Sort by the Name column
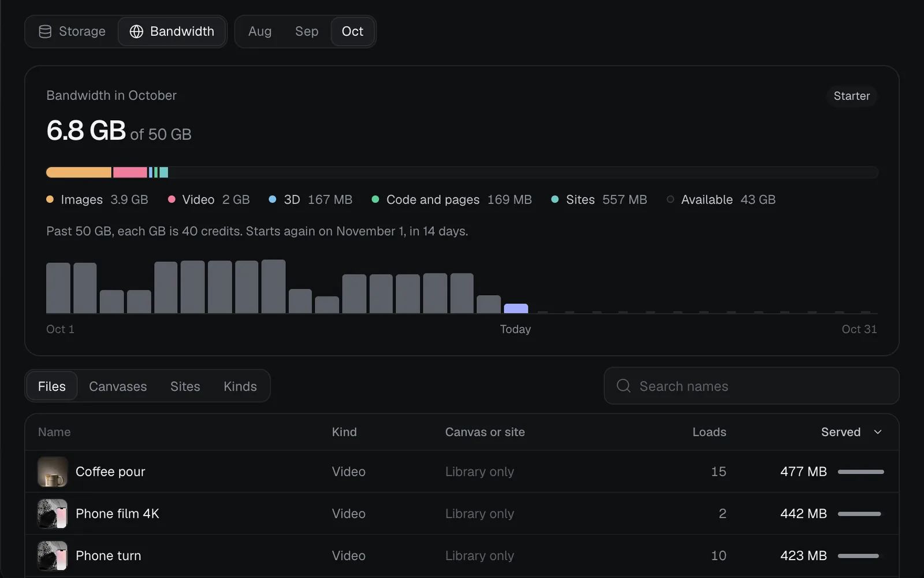The image size is (924, 578). point(54,432)
